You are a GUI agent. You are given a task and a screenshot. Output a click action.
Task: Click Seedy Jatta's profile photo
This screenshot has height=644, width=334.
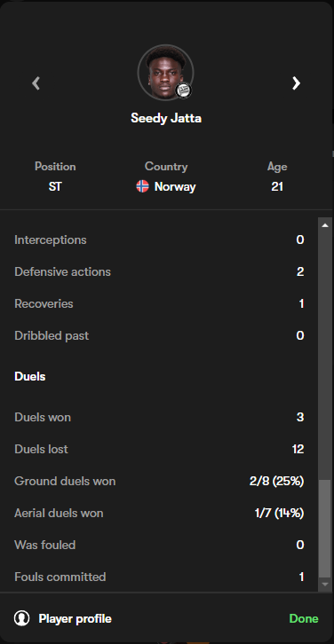(165, 72)
